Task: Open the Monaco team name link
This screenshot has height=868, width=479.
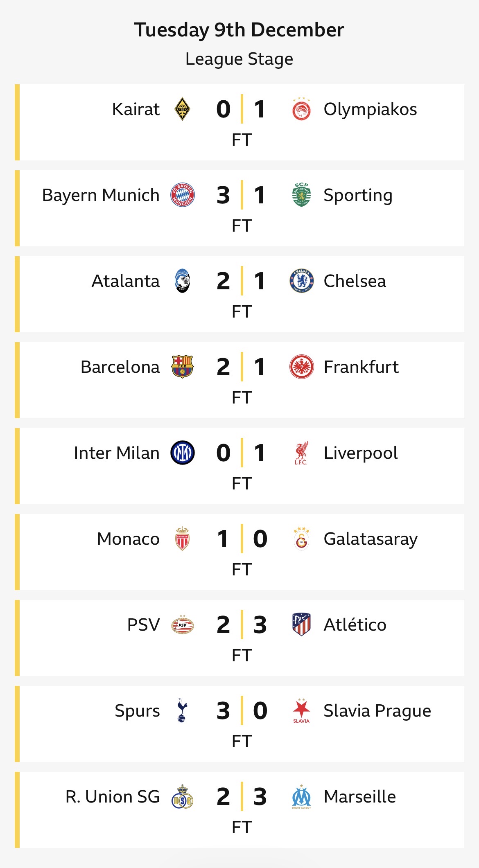Action: tap(128, 539)
